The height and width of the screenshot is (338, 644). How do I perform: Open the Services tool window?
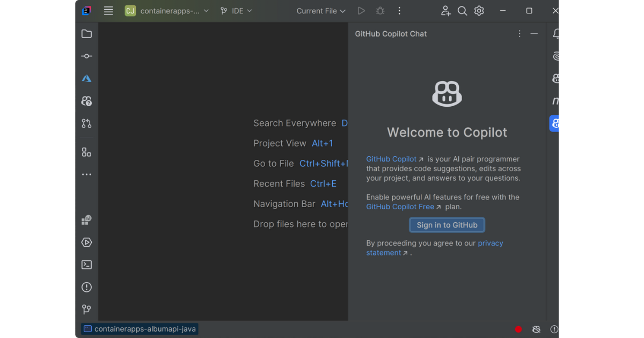pyautogui.click(x=86, y=243)
